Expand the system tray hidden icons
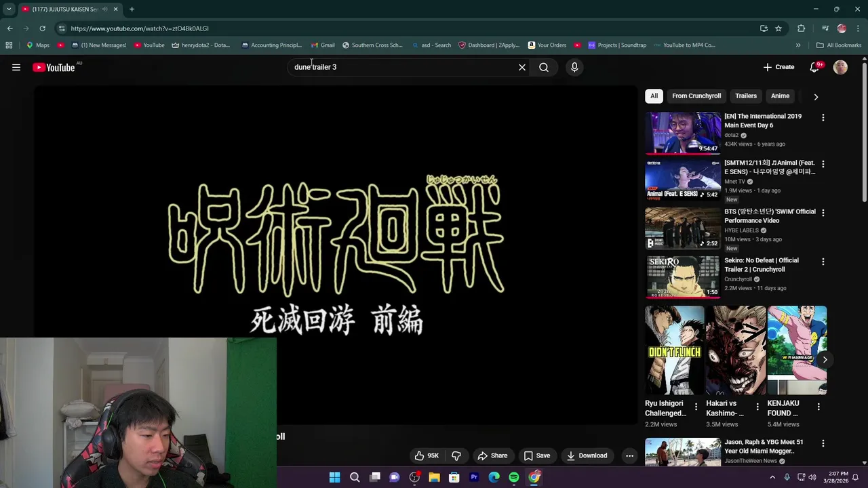Screen dimensions: 868x488 772,477
